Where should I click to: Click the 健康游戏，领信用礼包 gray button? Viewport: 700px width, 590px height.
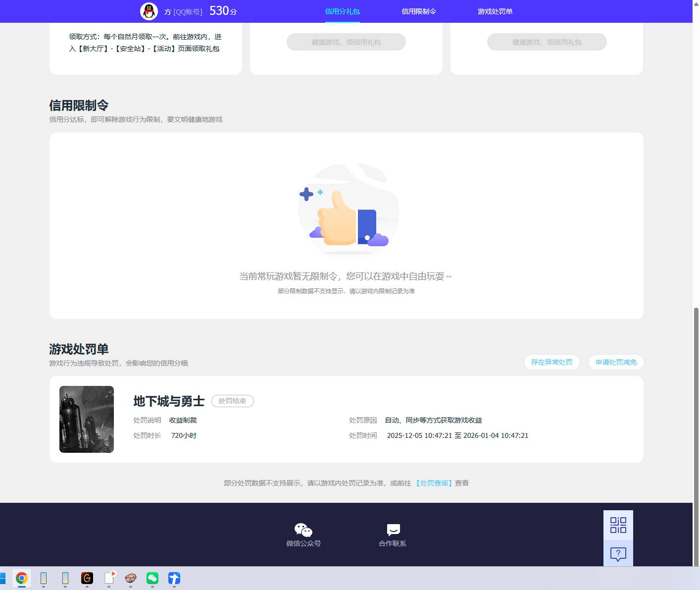(x=346, y=42)
